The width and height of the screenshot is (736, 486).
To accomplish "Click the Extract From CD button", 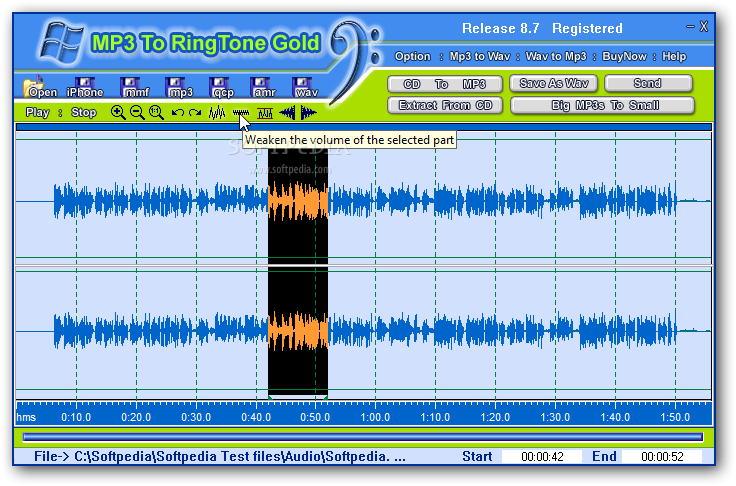I will tap(445, 105).
